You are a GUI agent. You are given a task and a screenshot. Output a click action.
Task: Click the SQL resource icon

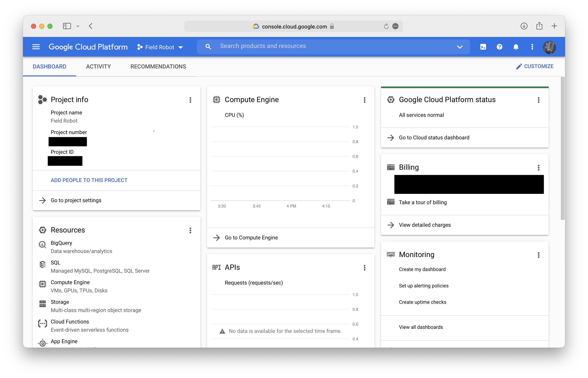point(42,264)
